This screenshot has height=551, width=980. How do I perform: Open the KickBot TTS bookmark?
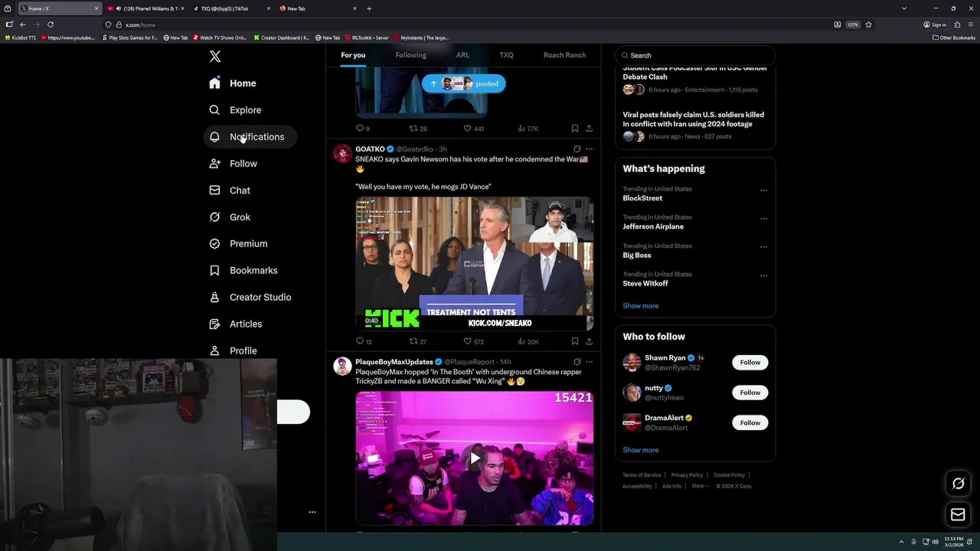pos(21,37)
